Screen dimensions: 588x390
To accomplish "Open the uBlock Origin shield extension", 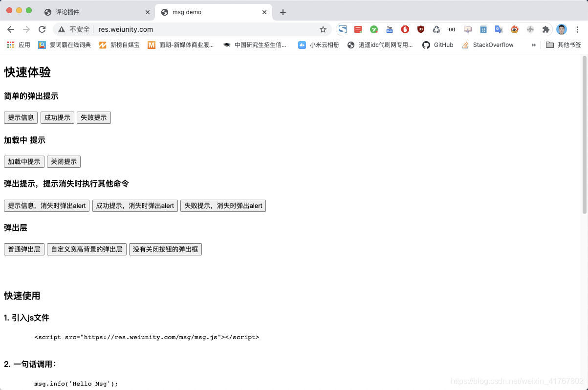I will [x=421, y=29].
